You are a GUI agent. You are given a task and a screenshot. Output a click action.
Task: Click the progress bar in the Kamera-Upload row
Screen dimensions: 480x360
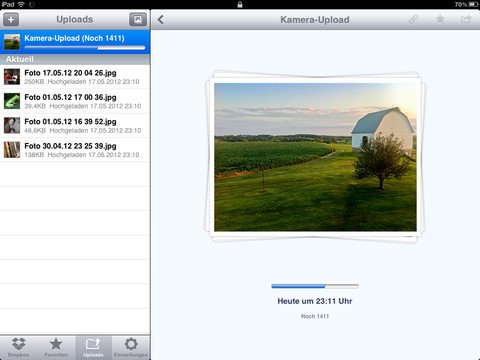[x=85, y=48]
